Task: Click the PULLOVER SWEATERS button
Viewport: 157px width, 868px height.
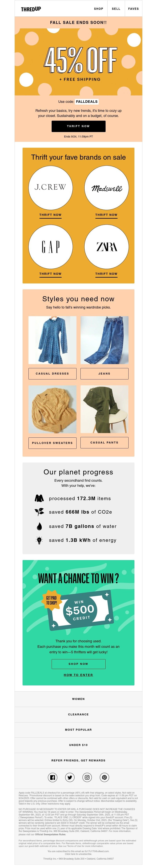Action: [x=52, y=443]
